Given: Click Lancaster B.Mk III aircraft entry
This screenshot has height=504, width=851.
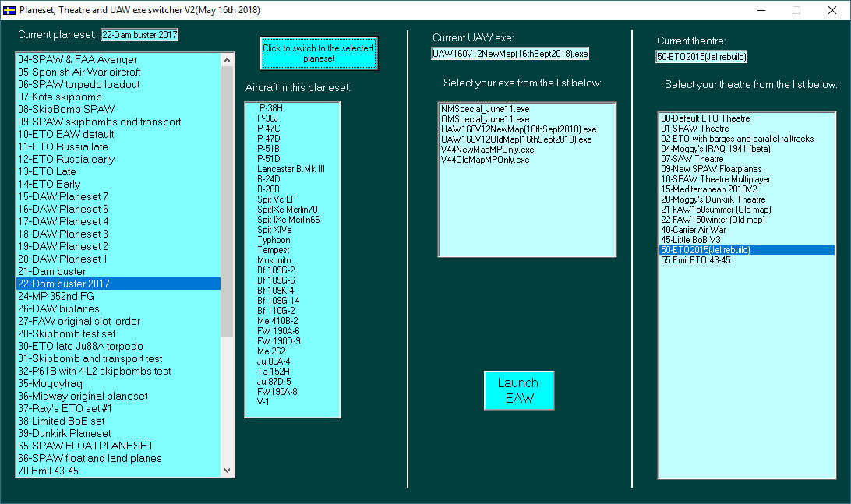Looking at the screenshot, I should [x=291, y=169].
